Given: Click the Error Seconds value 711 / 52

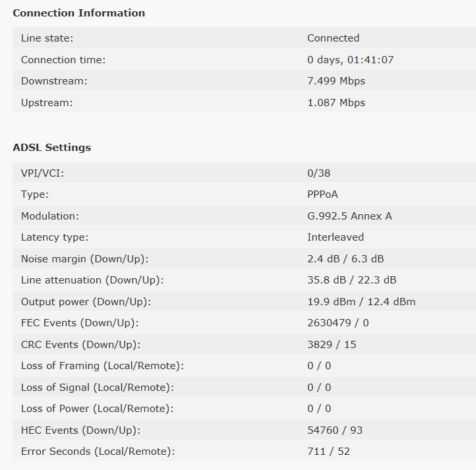Looking at the screenshot, I should pyautogui.click(x=328, y=452).
